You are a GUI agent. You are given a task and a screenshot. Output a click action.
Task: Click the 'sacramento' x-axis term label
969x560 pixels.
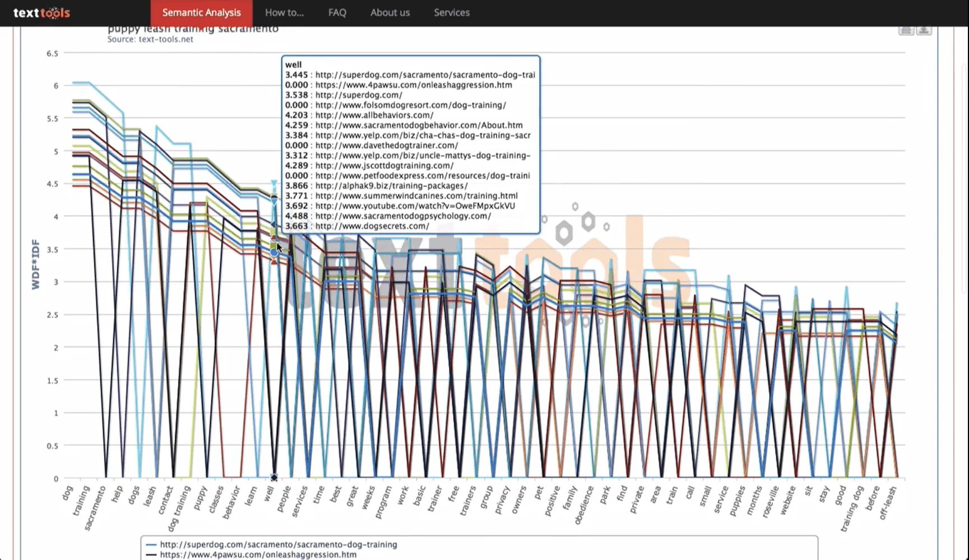tap(95, 508)
